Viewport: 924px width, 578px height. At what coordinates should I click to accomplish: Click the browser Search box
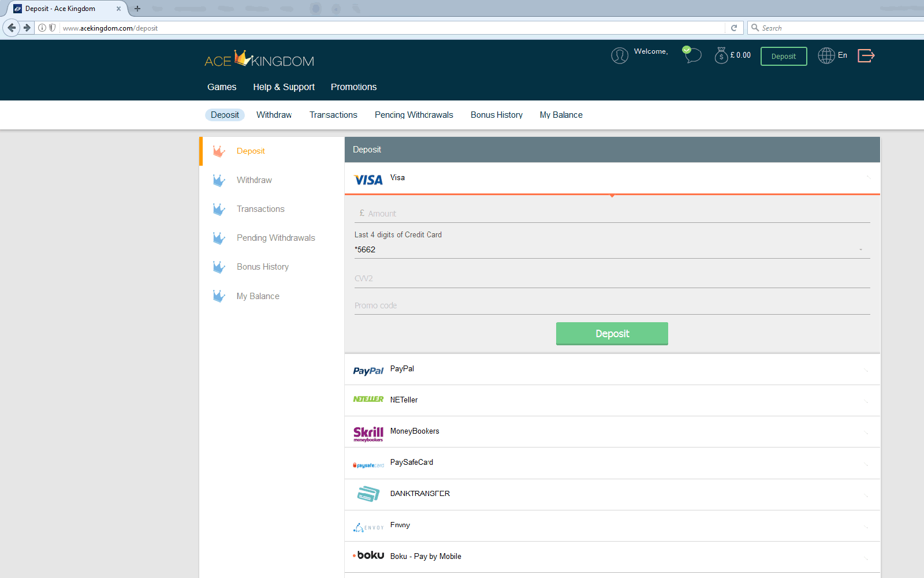[x=837, y=28]
